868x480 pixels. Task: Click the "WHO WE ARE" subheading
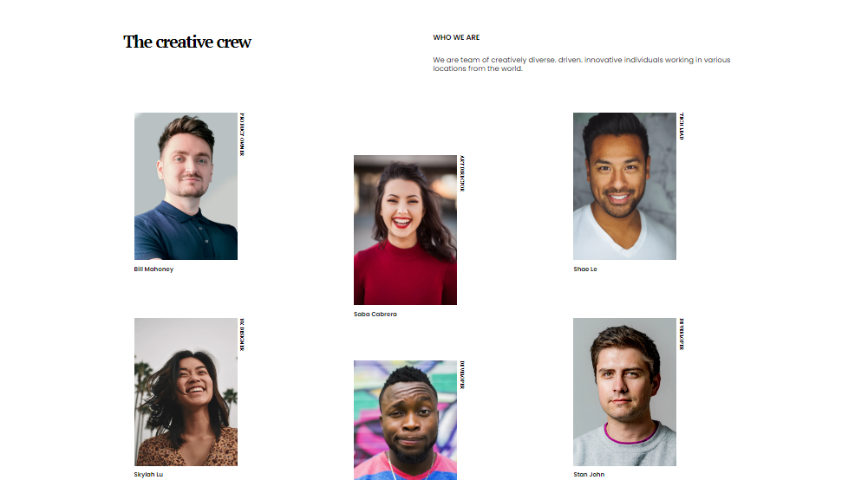pyautogui.click(x=456, y=37)
